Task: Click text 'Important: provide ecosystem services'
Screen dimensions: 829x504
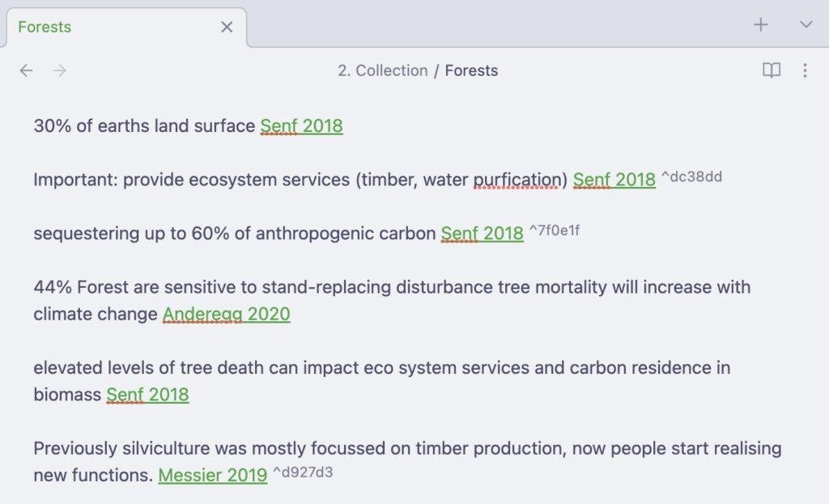Action: coord(191,180)
